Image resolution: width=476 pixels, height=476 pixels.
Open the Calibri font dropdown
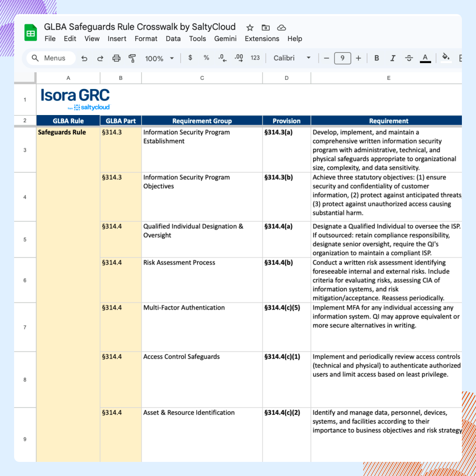292,58
